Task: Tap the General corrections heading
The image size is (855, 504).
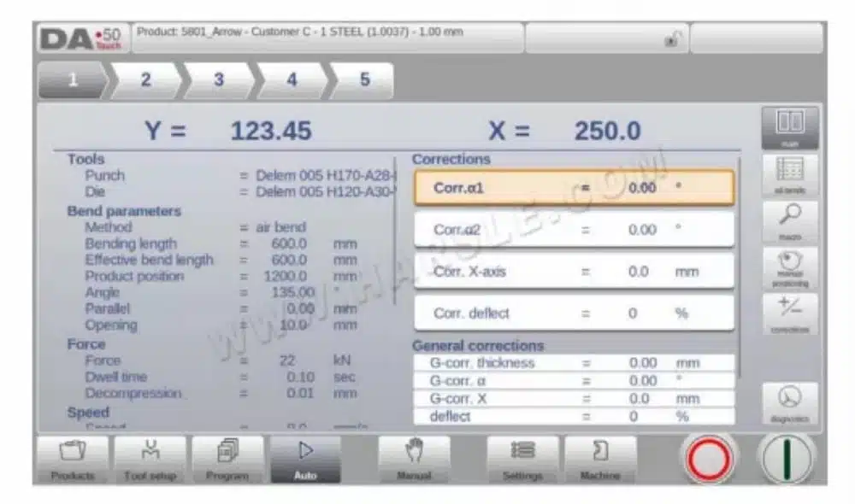Action: [478, 345]
